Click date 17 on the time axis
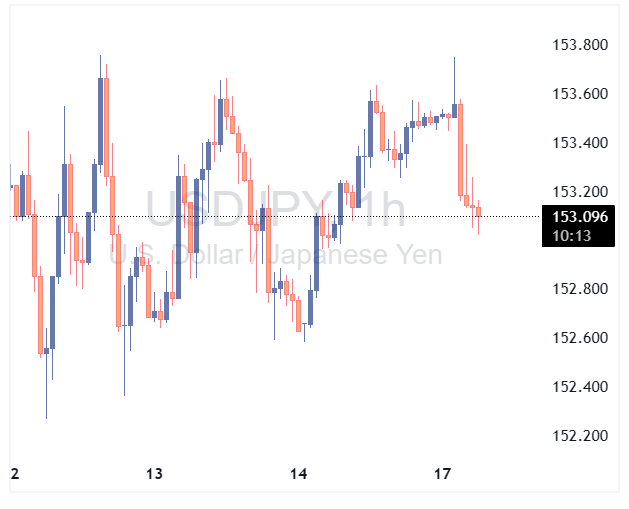The height and width of the screenshot is (509, 629). tap(444, 473)
